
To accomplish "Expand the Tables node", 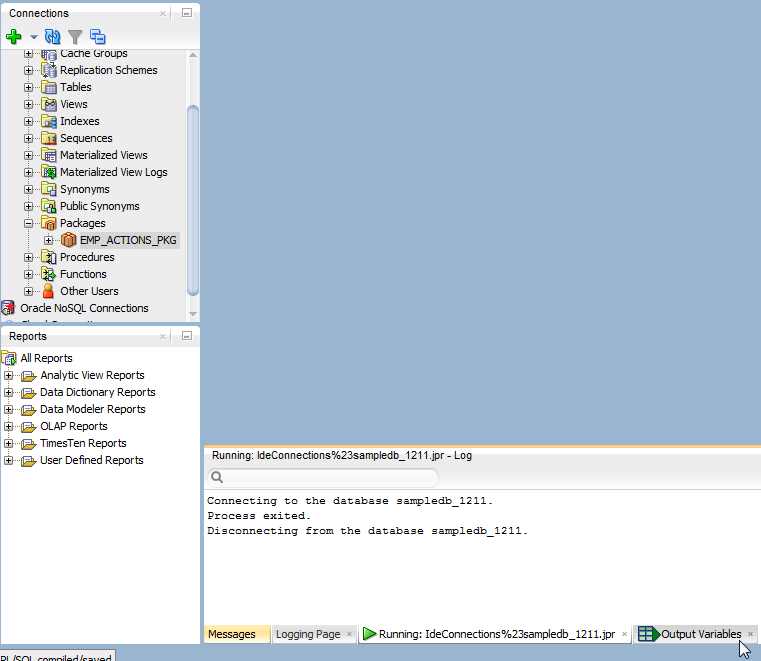I will click(29, 87).
